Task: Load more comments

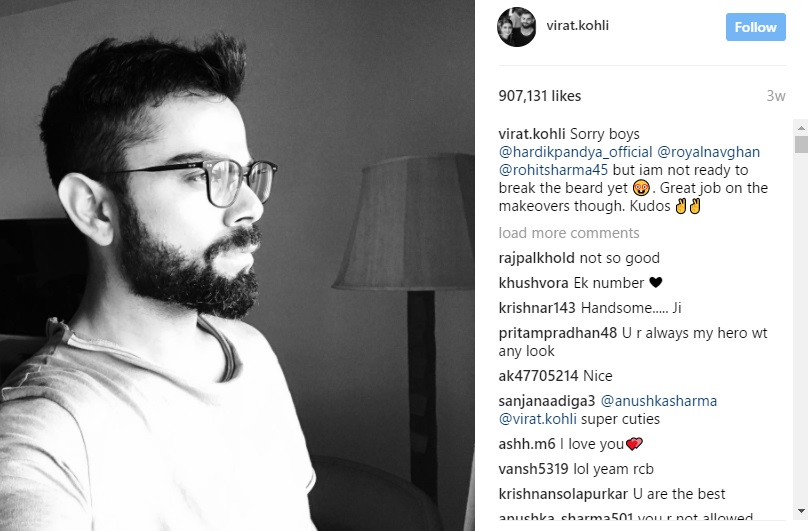Action: tap(568, 233)
